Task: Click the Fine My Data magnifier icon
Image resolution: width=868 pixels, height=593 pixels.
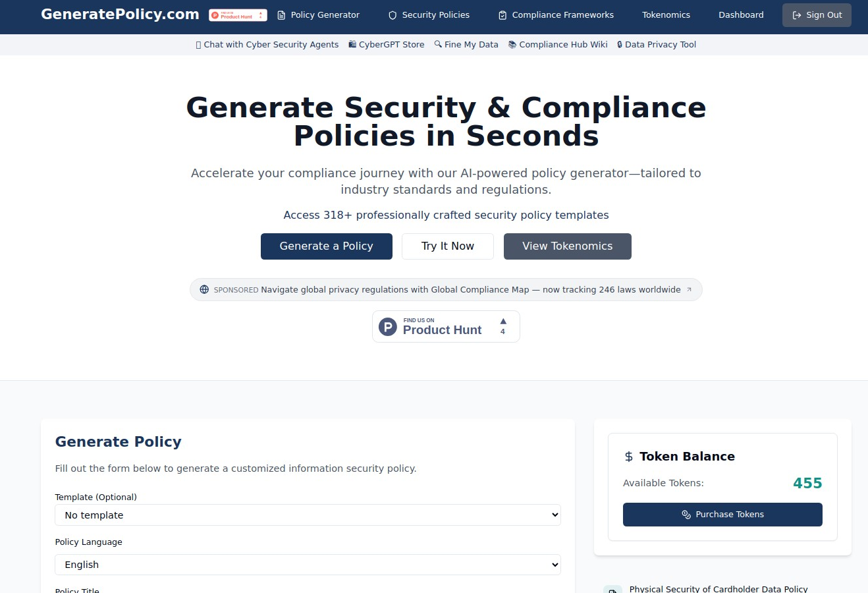Action: point(437,44)
